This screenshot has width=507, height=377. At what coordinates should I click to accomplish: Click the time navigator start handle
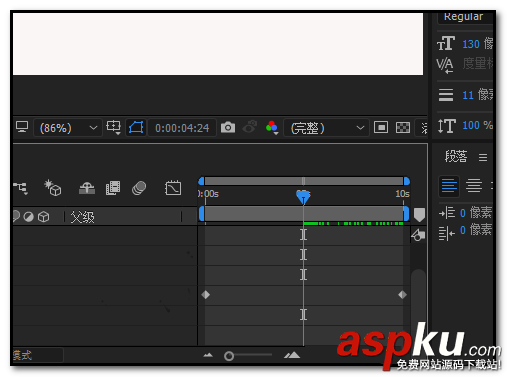[x=201, y=181]
